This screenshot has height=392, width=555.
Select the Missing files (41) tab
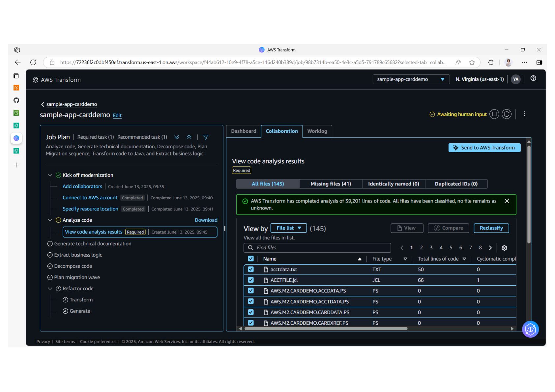pos(331,184)
